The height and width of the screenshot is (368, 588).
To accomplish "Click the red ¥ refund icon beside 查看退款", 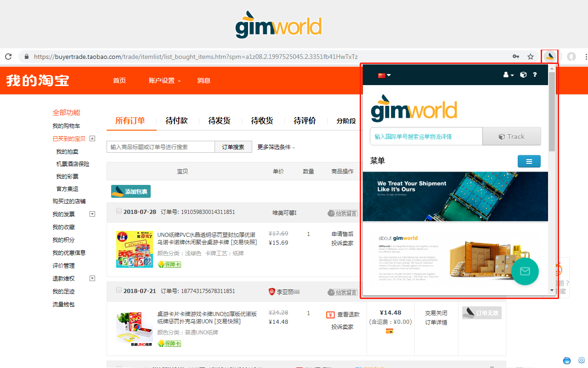I will pos(330,315).
